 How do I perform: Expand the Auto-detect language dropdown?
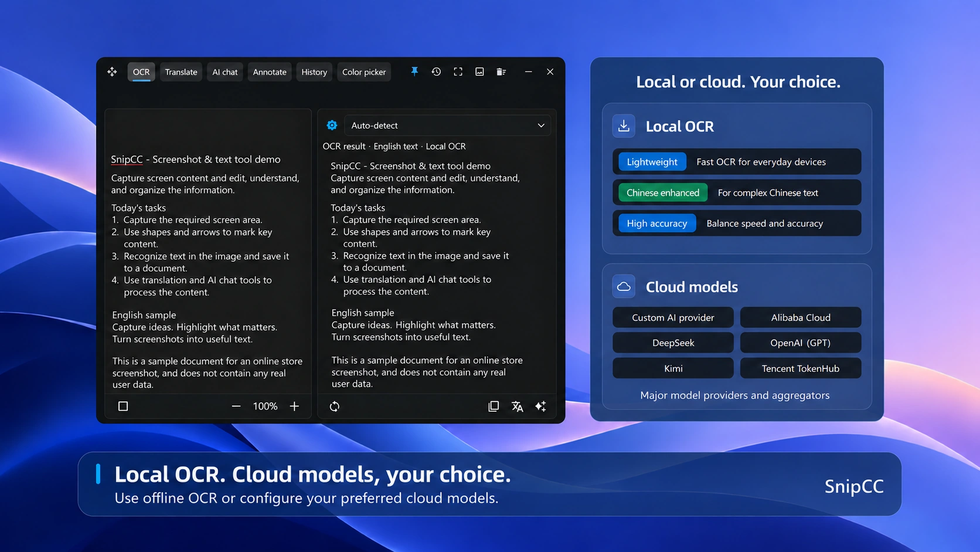coord(447,126)
